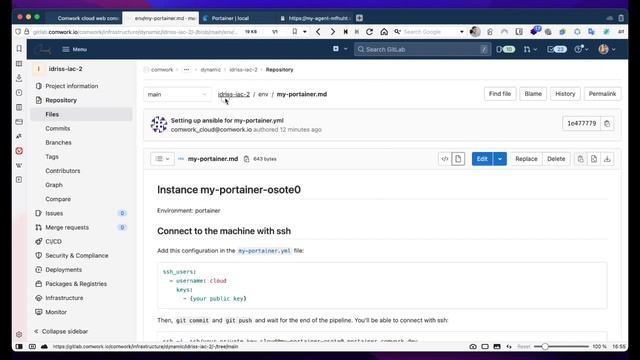This screenshot has width=640, height=360.
Task: Click Replace button
Action: pos(526,159)
